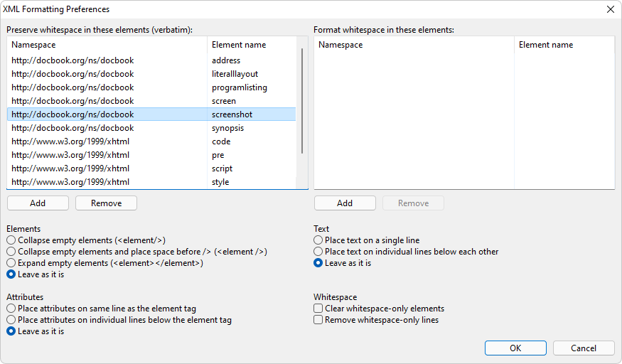Sort by Namespace column in Preserve list
The height and width of the screenshot is (364, 622).
[107, 45]
